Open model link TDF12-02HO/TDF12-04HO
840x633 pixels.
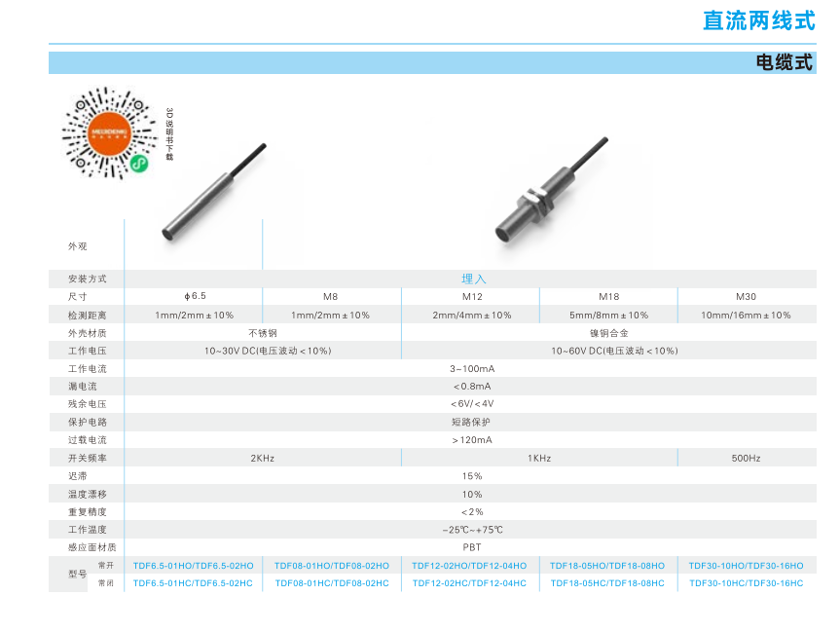pos(469,566)
